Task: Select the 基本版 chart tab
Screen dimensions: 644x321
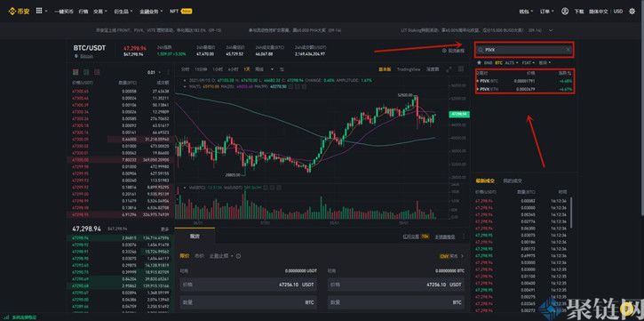Action: (x=385, y=69)
